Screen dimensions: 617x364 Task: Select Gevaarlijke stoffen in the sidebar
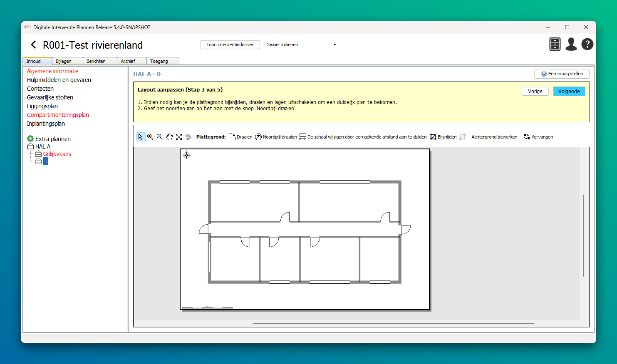click(x=50, y=97)
